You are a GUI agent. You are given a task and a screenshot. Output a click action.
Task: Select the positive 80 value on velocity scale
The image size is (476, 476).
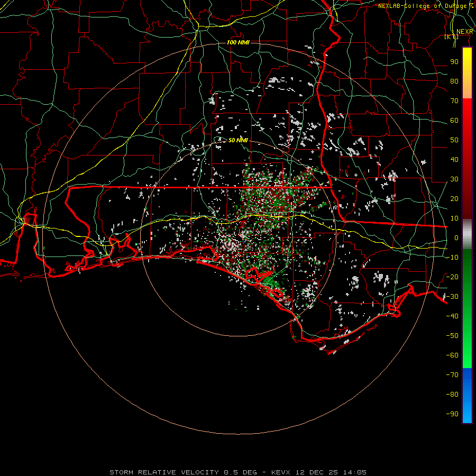(454, 81)
